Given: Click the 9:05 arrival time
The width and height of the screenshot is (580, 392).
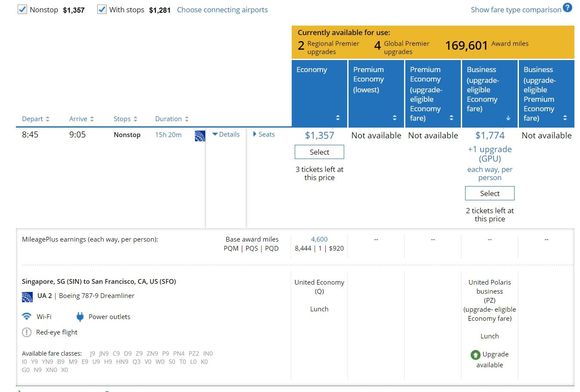Looking at the screenshot, I should [x=77, y=135].
